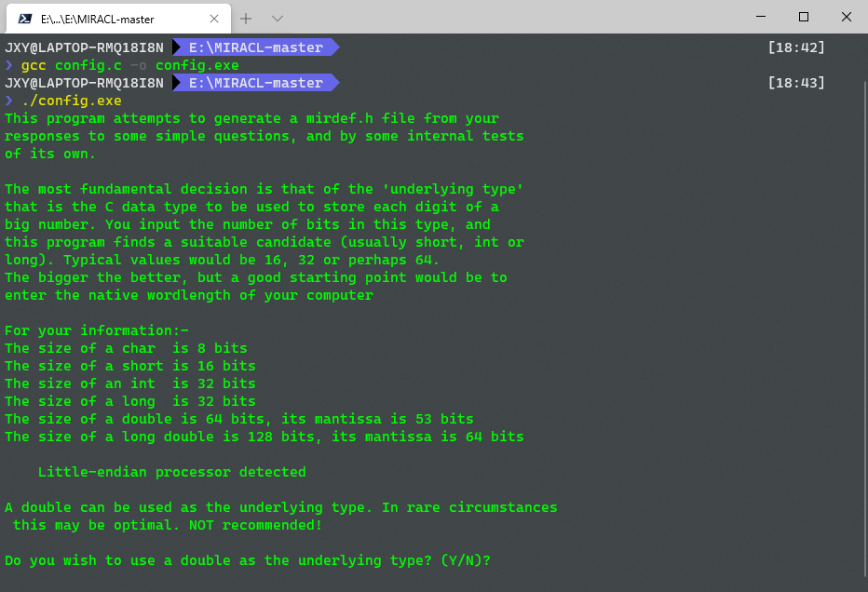Close the E:\...\E:\MIRACL-master tab
The image size is (868, 592).
214,18
